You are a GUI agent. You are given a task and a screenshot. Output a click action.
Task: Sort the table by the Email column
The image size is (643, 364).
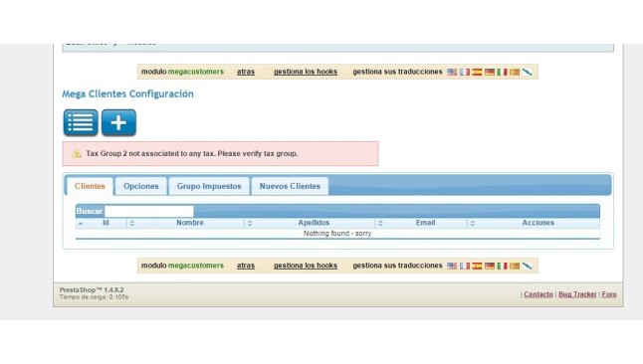pyautogui.click(x=421, y=223)
